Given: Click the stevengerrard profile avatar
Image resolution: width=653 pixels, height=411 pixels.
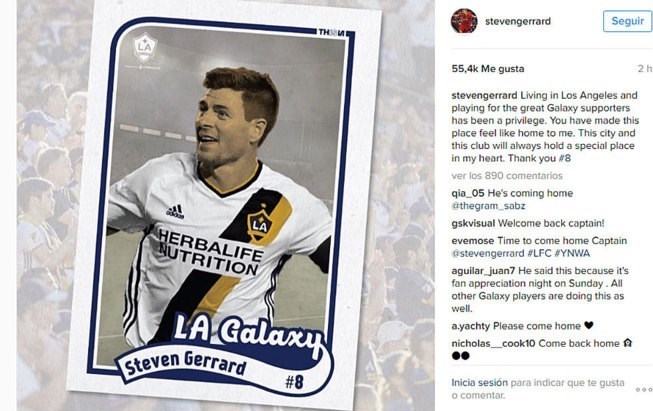Looking at the screenshot, I should coord(464,21).
